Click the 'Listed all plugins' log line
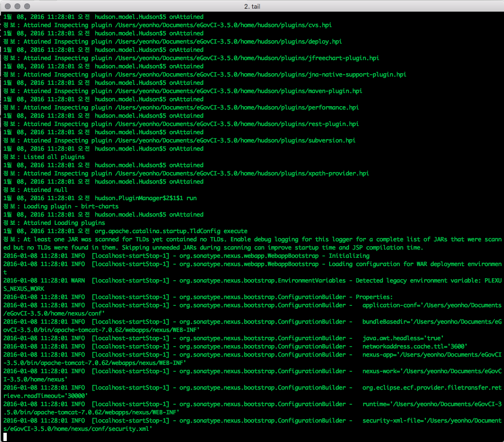Viewport: 504px width, 442px height. point(54,157)
